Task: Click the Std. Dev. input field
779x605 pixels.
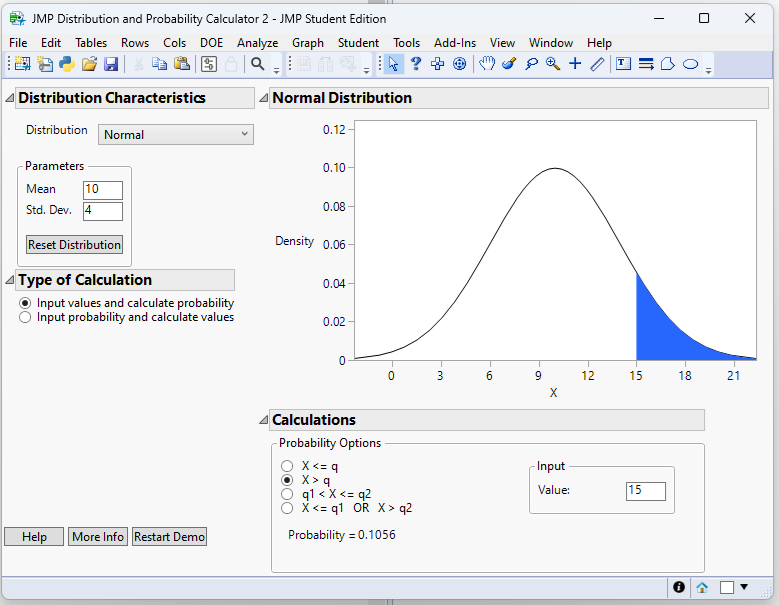Action: tap(102, 211)
